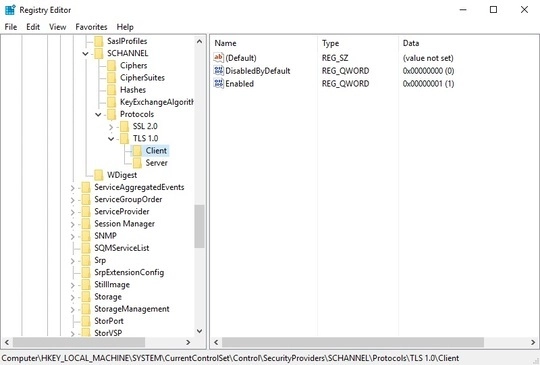Expand the SNMP node
The height and width of the screenshot is (365, 540).
[73, 237]
